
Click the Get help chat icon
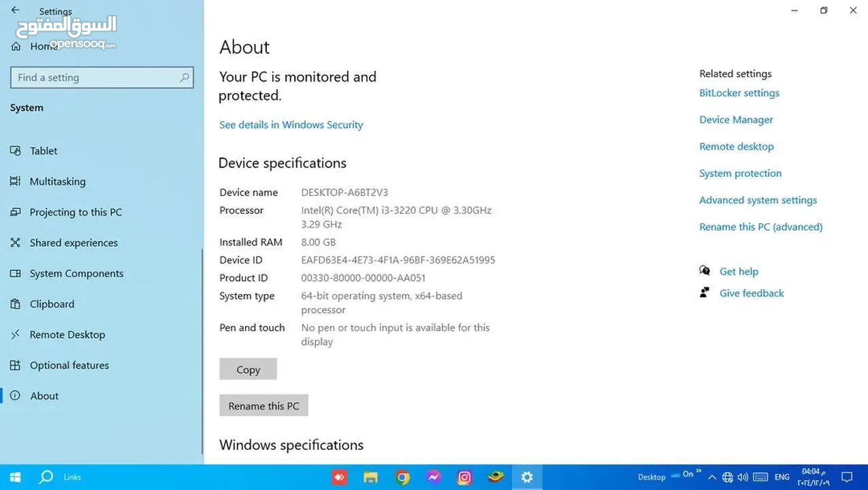pos(705,271)
